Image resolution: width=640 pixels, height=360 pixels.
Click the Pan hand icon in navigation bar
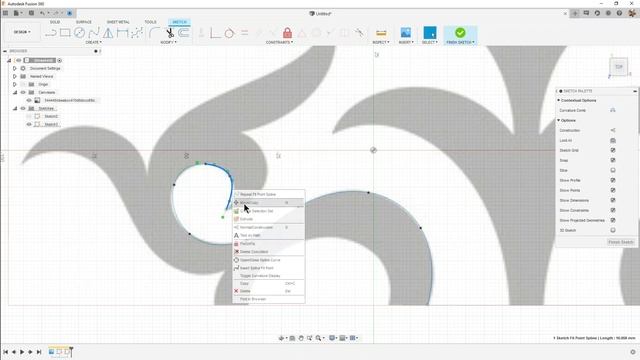point(301,338)
